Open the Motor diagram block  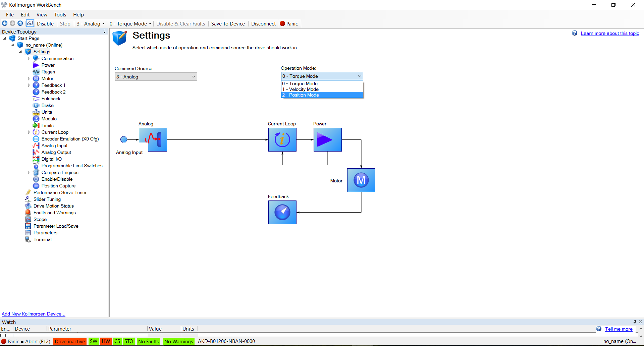(361, 180)
